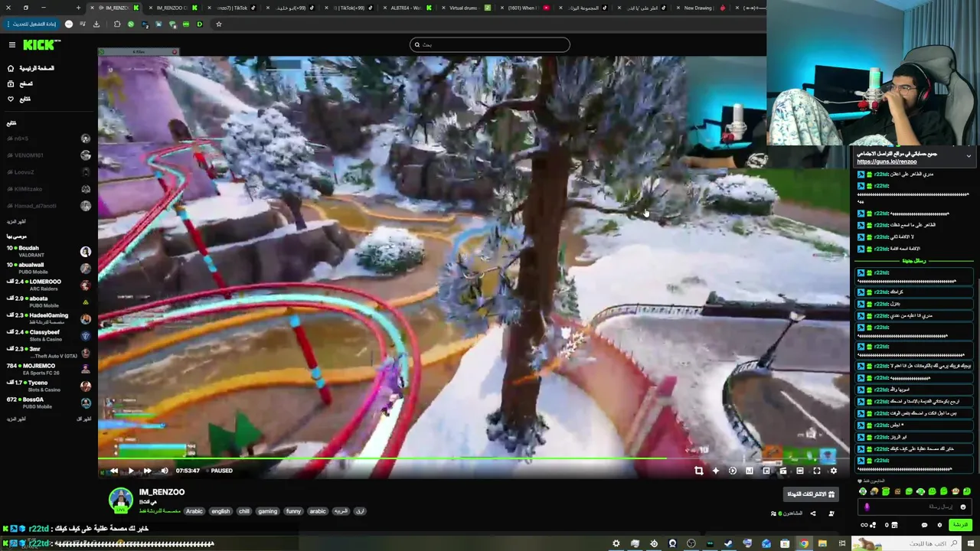Select the gaming tag chip
The image size is (980, 551).
point(268,511)
